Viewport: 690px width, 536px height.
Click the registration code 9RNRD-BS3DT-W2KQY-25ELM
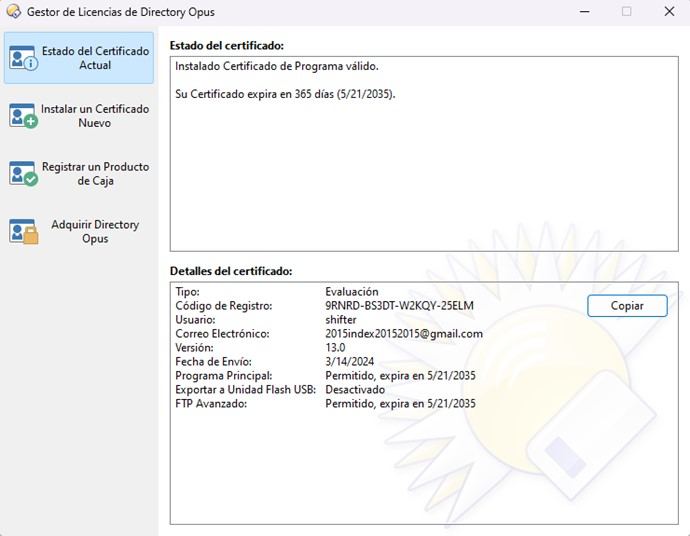point(399,305)
